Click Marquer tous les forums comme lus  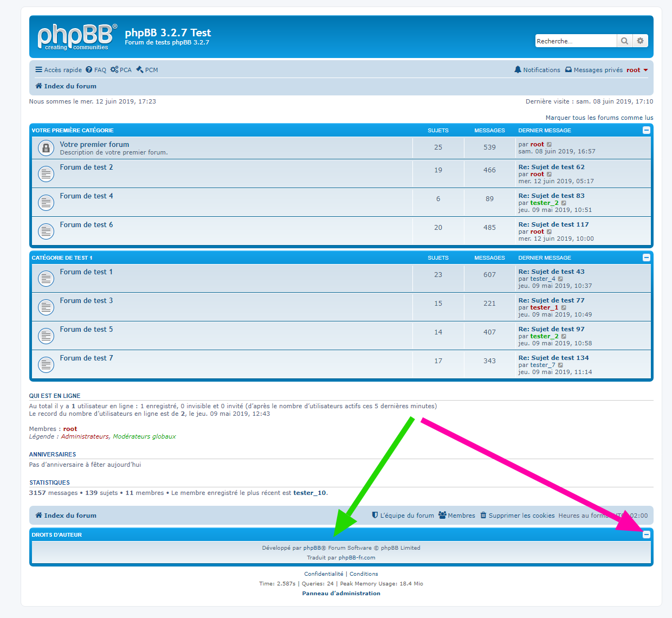tap(599, 118)
